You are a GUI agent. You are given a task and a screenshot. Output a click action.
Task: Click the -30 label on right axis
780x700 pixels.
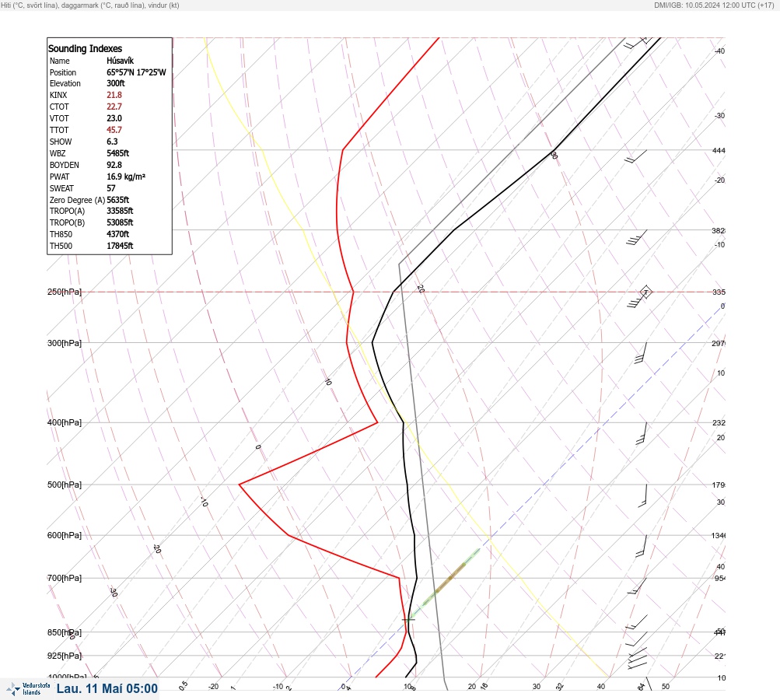click(x=719, y=115)
